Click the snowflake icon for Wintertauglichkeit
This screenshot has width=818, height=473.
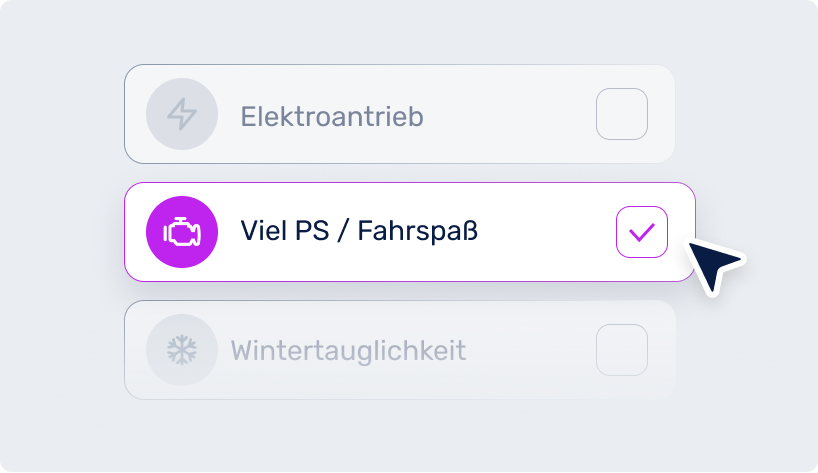[x=182, y=350]
